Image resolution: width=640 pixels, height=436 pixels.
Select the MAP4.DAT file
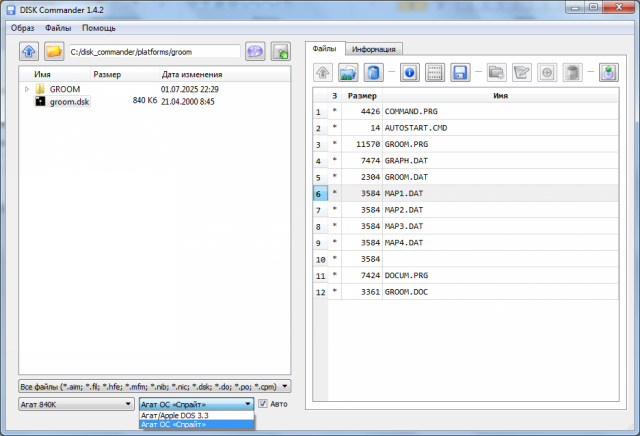[x=404, y=242]
